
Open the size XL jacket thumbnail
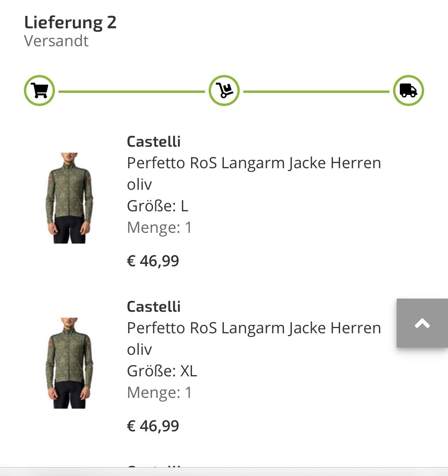click(x=70, y=363)
